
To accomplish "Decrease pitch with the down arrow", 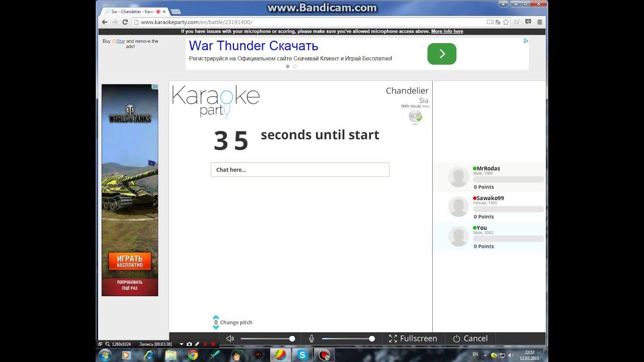I will 216,327.
